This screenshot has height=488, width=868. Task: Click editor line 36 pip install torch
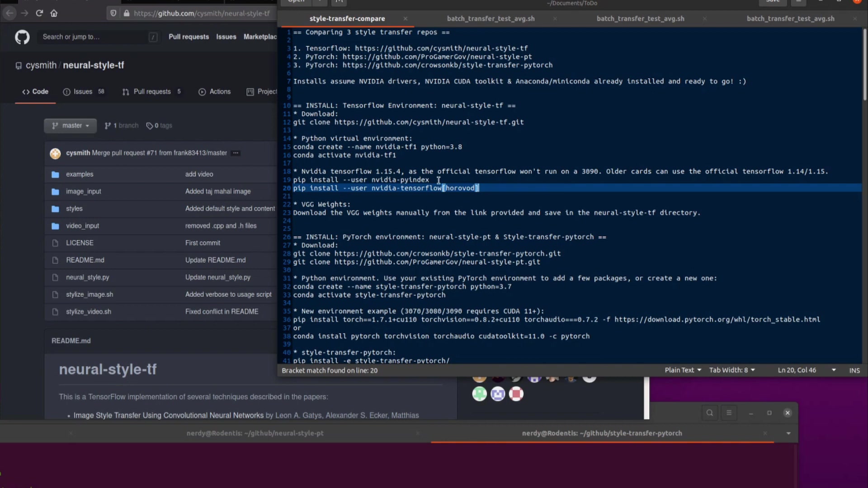[557, 319]
